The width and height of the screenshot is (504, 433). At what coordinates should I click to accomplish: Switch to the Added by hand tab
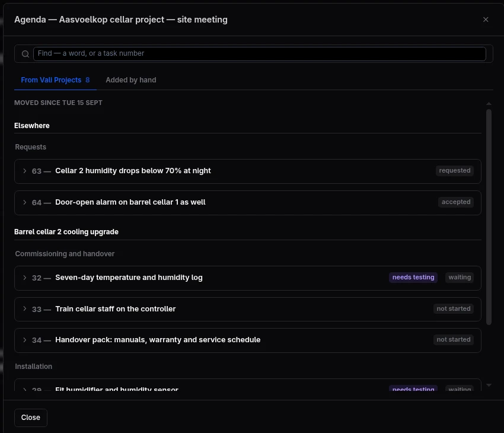[131, 80]
